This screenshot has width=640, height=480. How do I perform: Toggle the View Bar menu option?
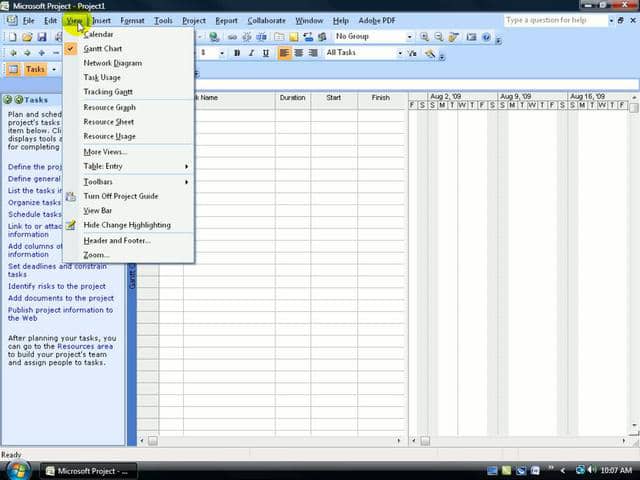pyautogui.click(x=128, y=211)
